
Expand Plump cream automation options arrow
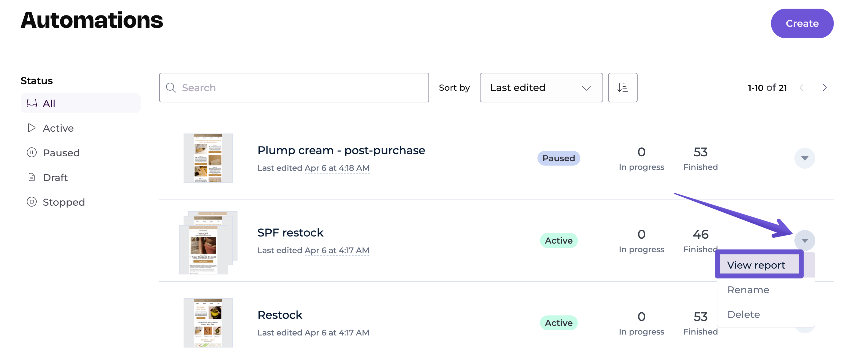804,158
